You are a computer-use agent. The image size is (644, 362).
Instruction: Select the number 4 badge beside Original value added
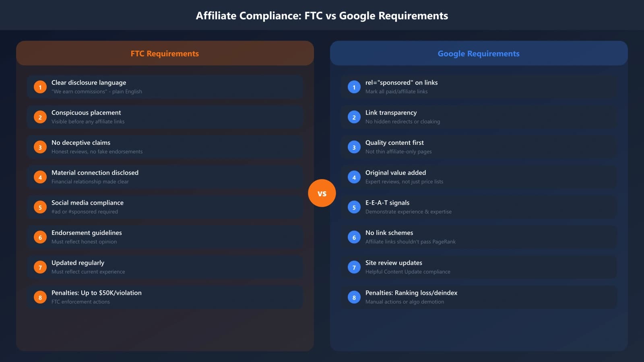pos(354,177)
